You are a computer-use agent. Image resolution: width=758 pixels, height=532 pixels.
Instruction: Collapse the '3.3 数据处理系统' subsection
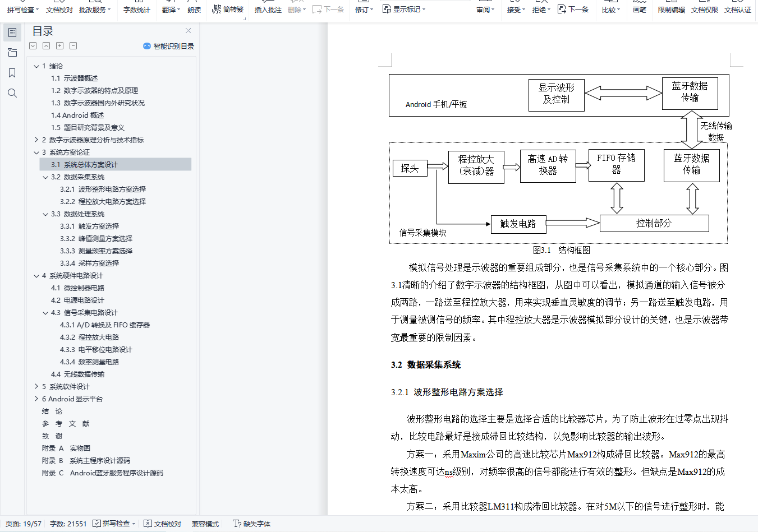pyautogui.click(x=45, y=214)
